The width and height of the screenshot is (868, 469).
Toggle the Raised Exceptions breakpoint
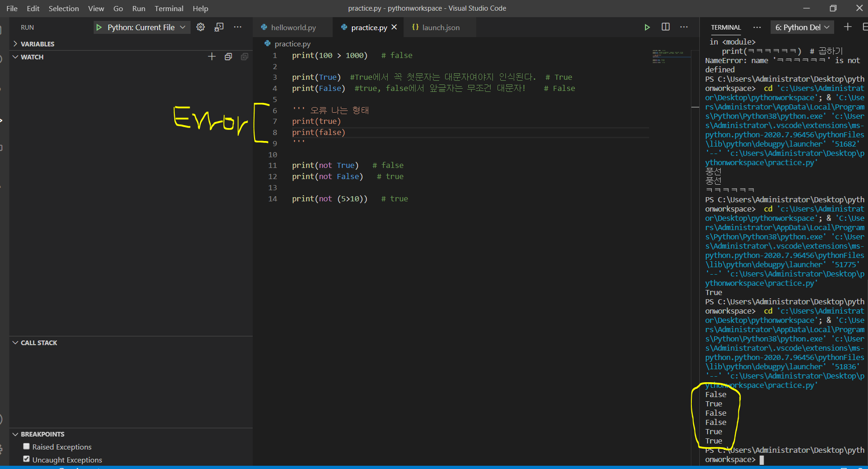click(26, 446)
